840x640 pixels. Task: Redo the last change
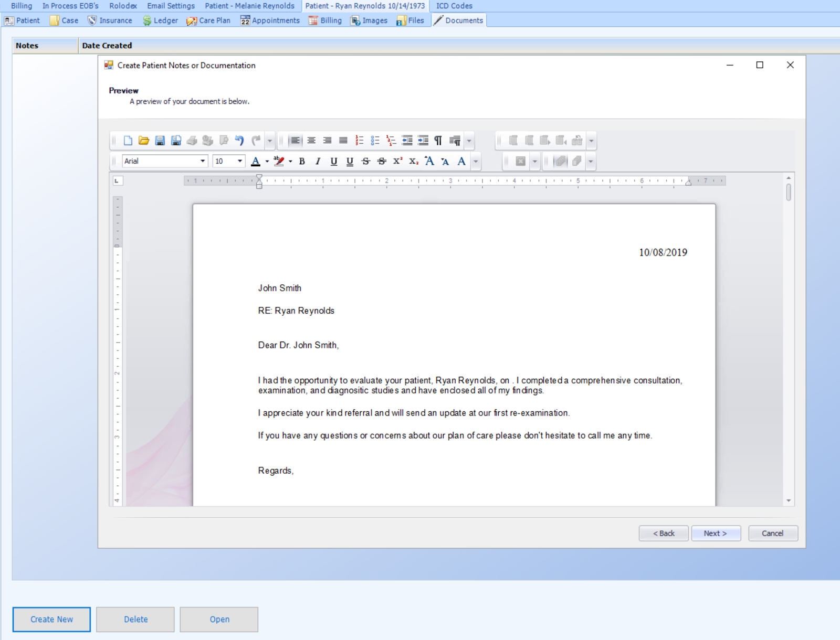click(256, 140)
